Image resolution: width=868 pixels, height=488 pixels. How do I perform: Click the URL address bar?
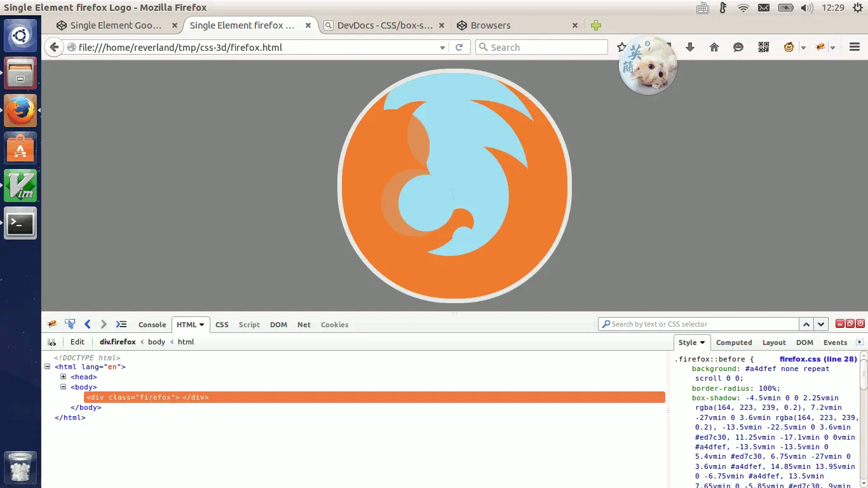click(x=254, y=48)
